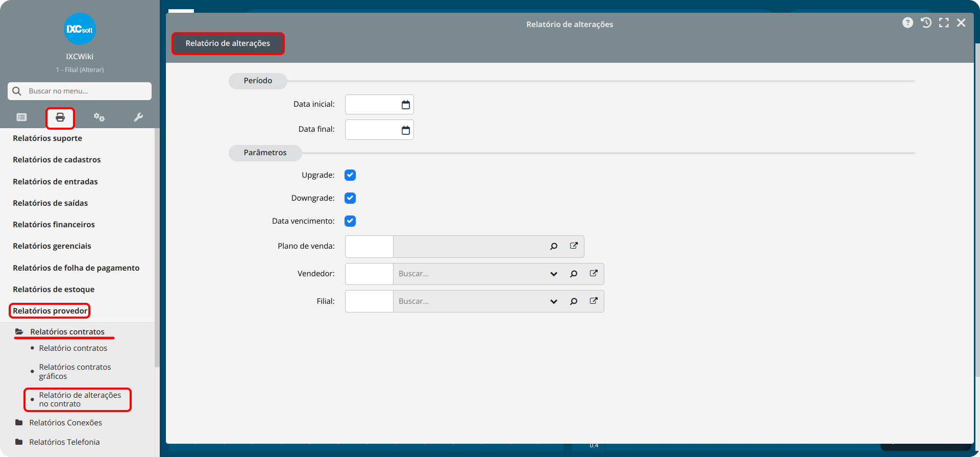Open Relatório contratos item
Screen dimensions: 980x457
[x=73, y=348]
